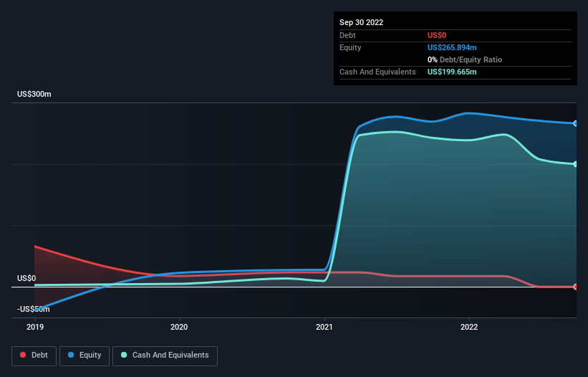Click the 2020 x-axis label

click(179, 327)
